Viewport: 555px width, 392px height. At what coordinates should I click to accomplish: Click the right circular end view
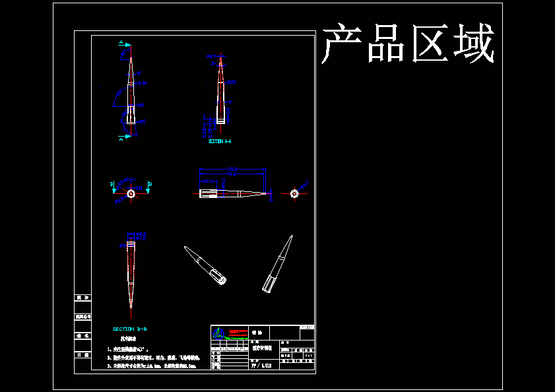coord(294,193)
